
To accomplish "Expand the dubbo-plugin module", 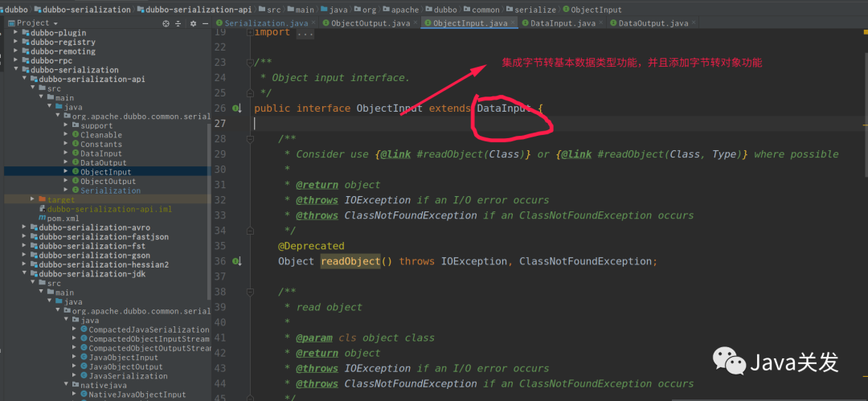I will (x=16, y=33).
